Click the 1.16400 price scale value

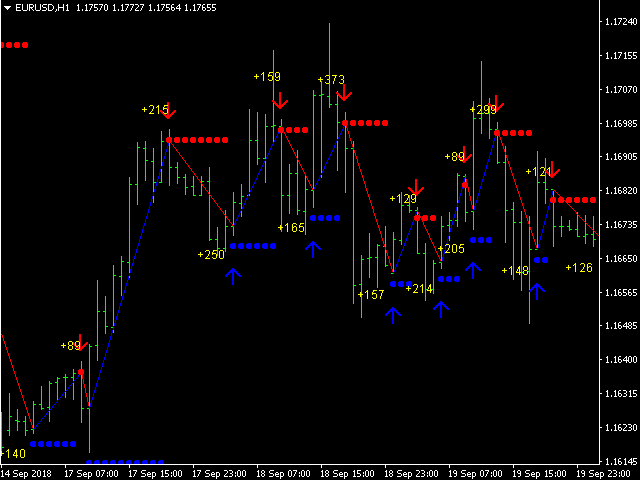click(620, 360)
